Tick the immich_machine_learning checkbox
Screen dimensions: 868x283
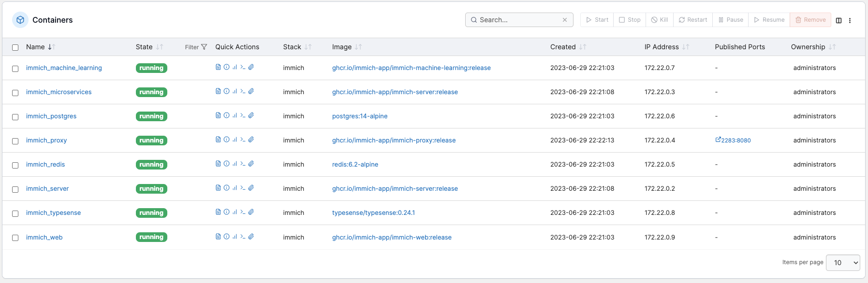(15, 69)
